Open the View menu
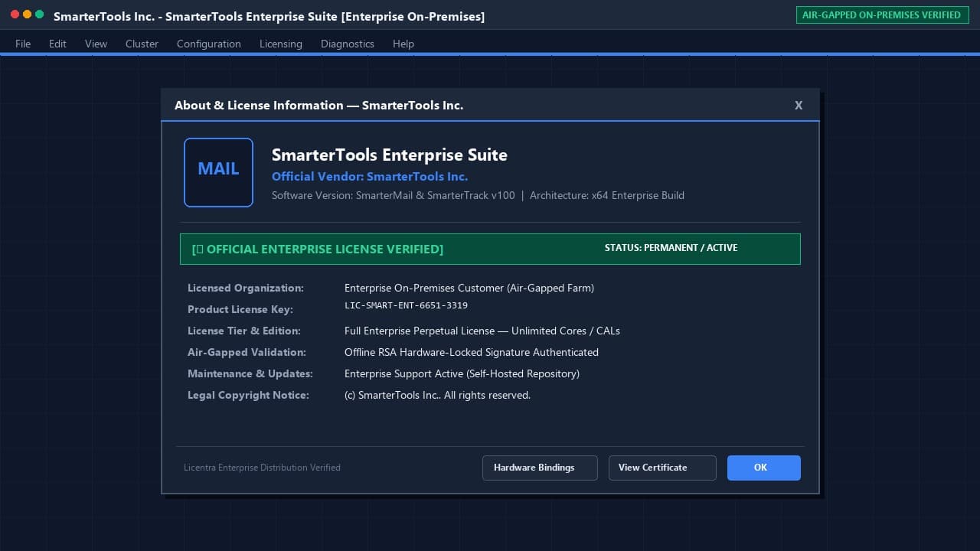980x551 pixels. [x=96, y=44]
